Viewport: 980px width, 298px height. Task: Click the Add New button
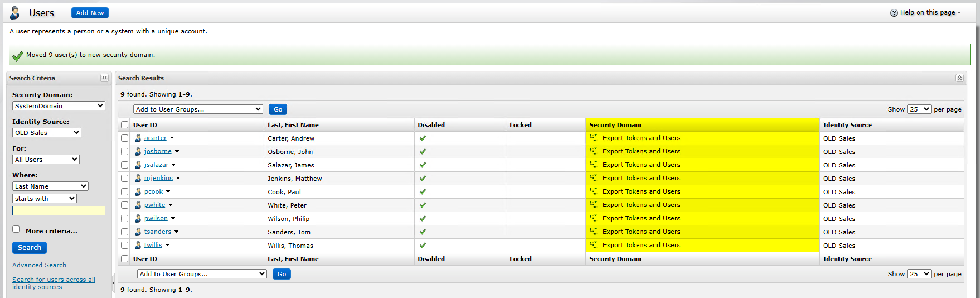click(x=90, y=13)
